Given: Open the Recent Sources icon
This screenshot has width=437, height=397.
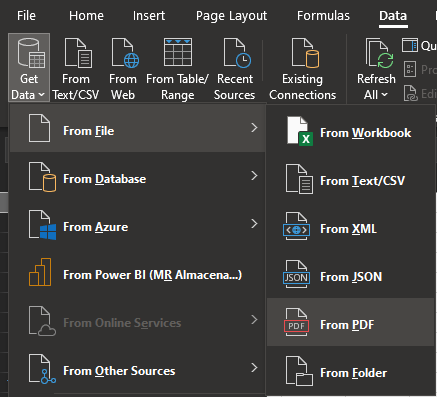Looking at the screenshot, I should (x=237, y=53).
